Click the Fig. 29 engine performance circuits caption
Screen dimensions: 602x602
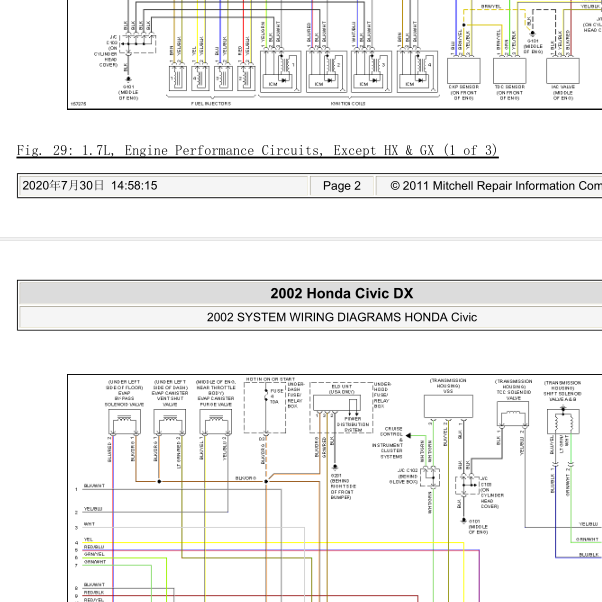(257, 150)
